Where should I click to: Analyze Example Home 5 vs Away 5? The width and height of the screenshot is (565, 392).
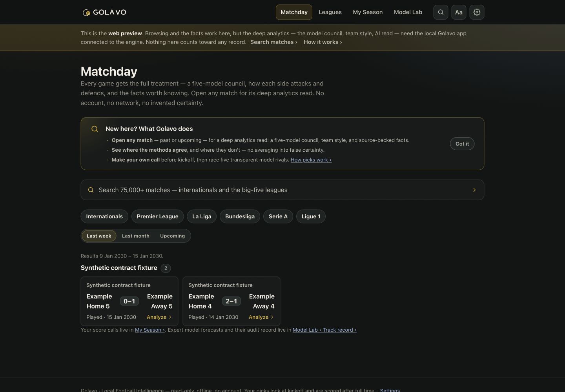tap(159, 317)
